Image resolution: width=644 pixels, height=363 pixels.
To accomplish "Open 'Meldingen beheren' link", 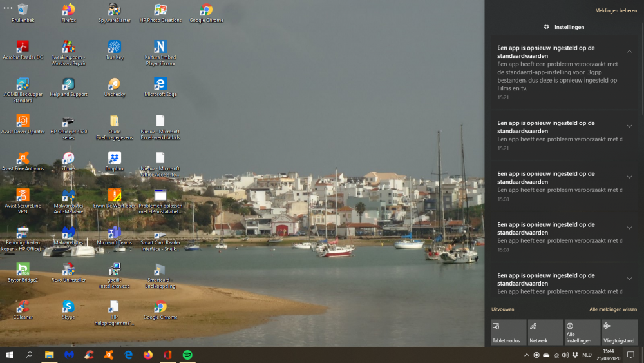I will tap(616, 10).
